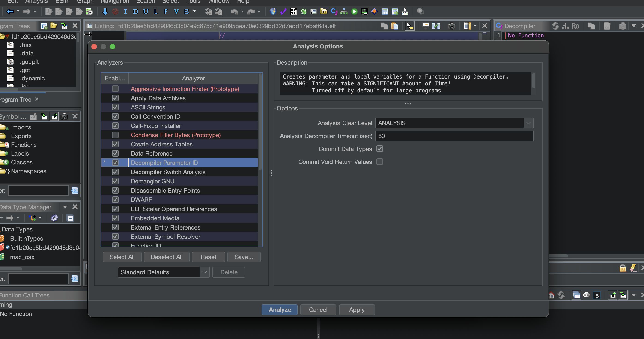
Task: Click the Description text vertical scrollbar
Action: coord(534,81)
